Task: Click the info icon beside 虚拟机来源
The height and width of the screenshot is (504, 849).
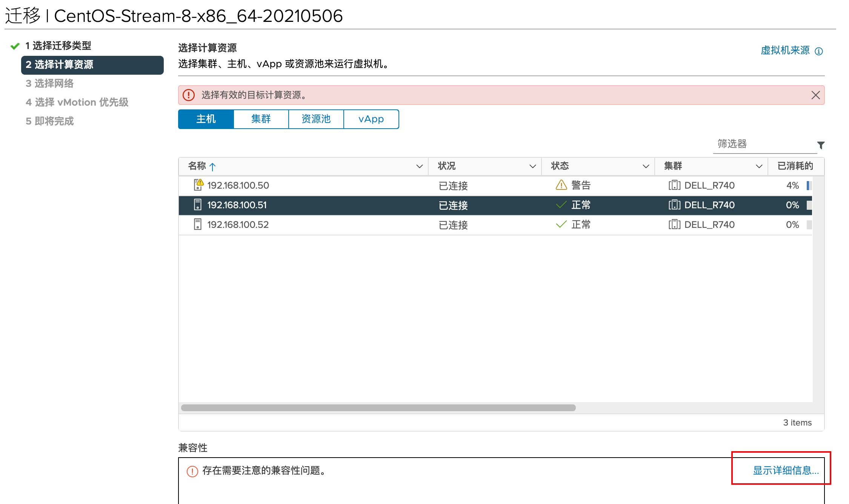Action: tap(819, 51)
